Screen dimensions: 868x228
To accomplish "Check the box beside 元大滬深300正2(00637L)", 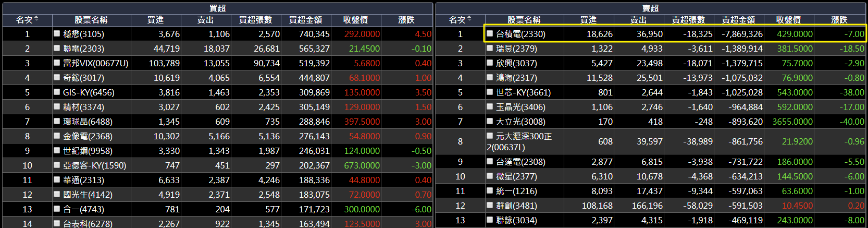I will click(490, 136).
